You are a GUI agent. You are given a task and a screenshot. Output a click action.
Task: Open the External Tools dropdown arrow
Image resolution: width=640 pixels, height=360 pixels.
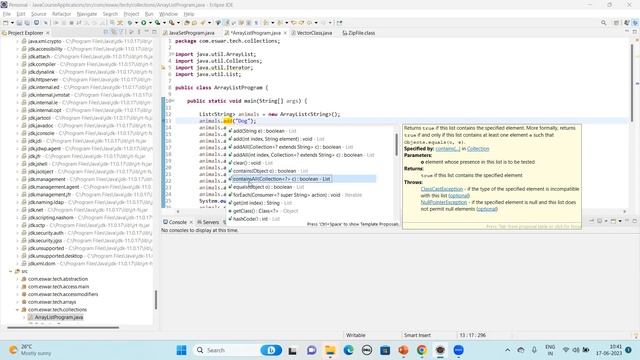(178, 23)
